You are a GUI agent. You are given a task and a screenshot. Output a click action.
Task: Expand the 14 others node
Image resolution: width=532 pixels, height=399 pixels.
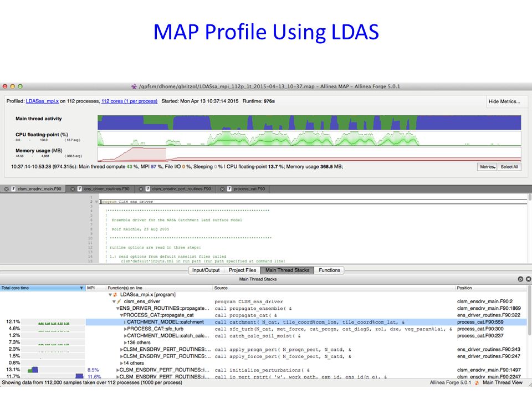point(121,364)
